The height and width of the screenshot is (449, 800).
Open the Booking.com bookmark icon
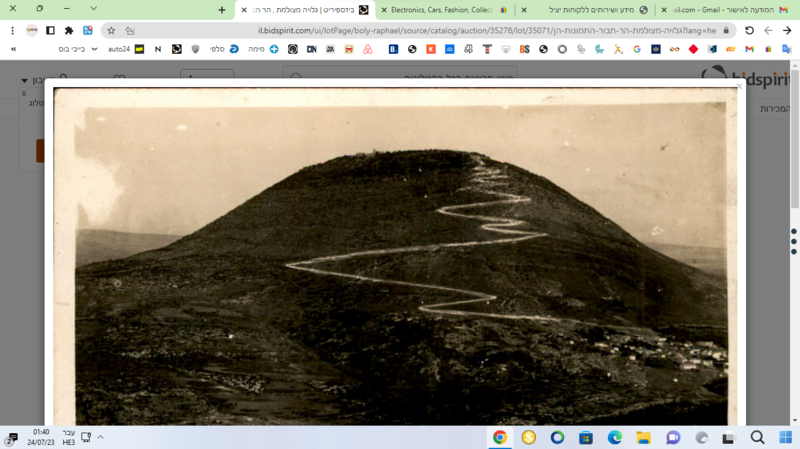[393, 49]
